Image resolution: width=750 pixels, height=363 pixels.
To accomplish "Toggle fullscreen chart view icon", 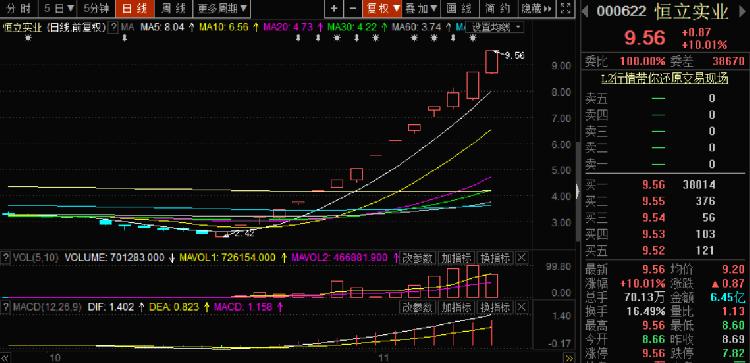I will [565, 8].
